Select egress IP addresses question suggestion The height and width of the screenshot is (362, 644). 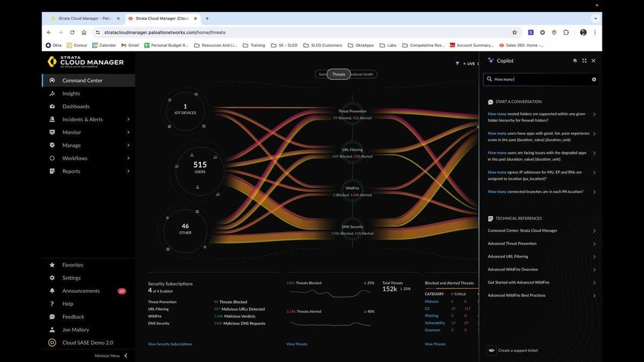pyautogui.click(x=541, y=175)
